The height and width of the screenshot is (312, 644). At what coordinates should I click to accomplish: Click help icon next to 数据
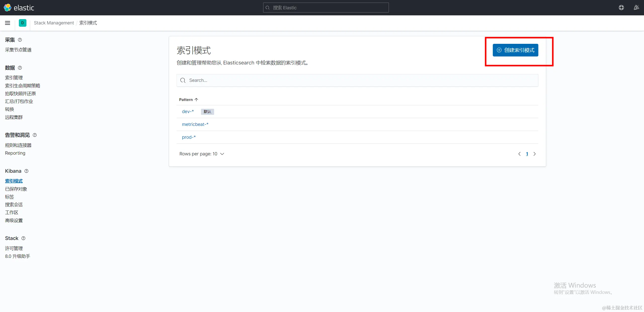[x=20, y=68]
